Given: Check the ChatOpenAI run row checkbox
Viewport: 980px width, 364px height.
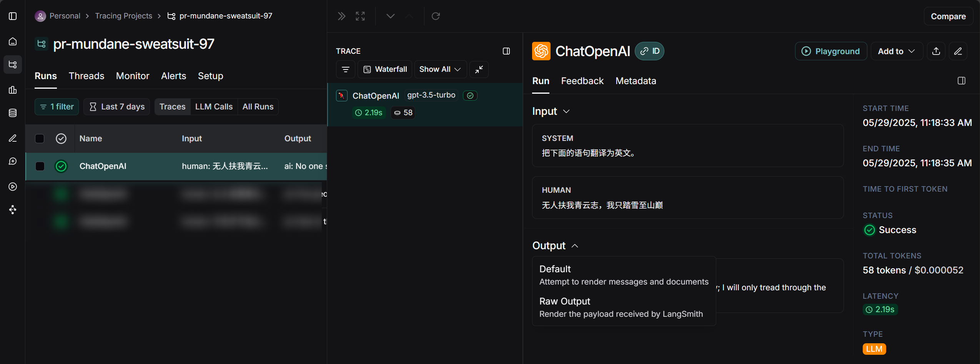Looking at the screenshot, I should [40, 166].
